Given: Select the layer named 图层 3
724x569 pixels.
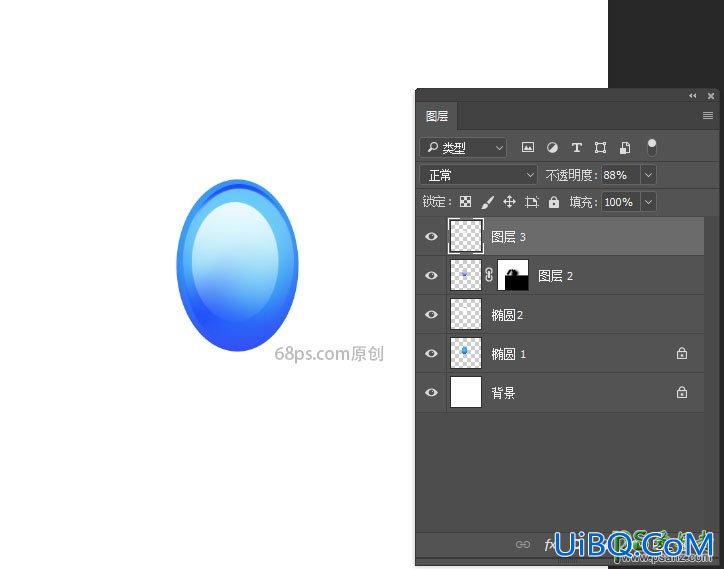Looking at the screenshot, I should pyautogui.click(x=508, y=237).
